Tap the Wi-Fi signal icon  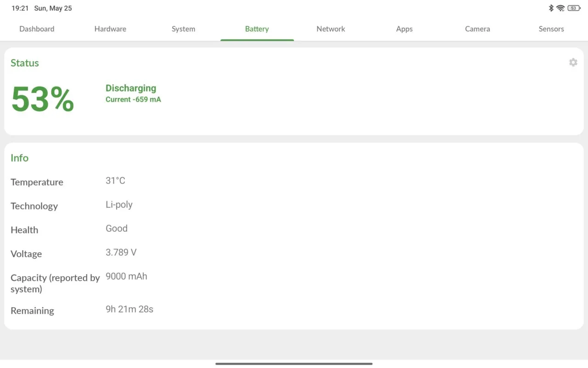(x=560, y=8)
